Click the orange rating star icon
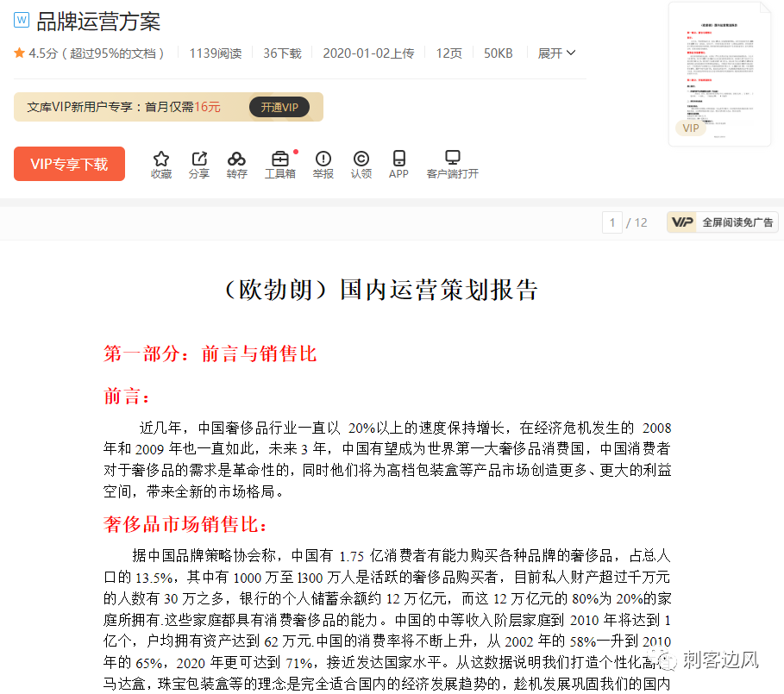Viewport: 784px width, 694px height. [x=20, y=53]
